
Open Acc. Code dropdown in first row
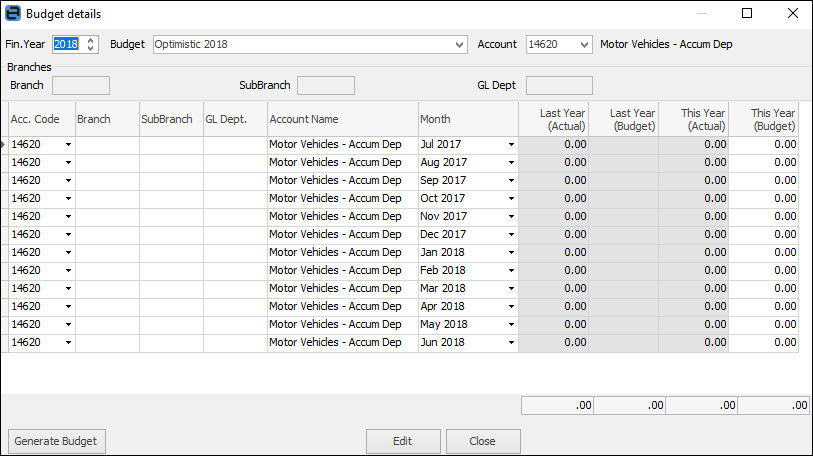pyautogui.click(x=68, y=145)
